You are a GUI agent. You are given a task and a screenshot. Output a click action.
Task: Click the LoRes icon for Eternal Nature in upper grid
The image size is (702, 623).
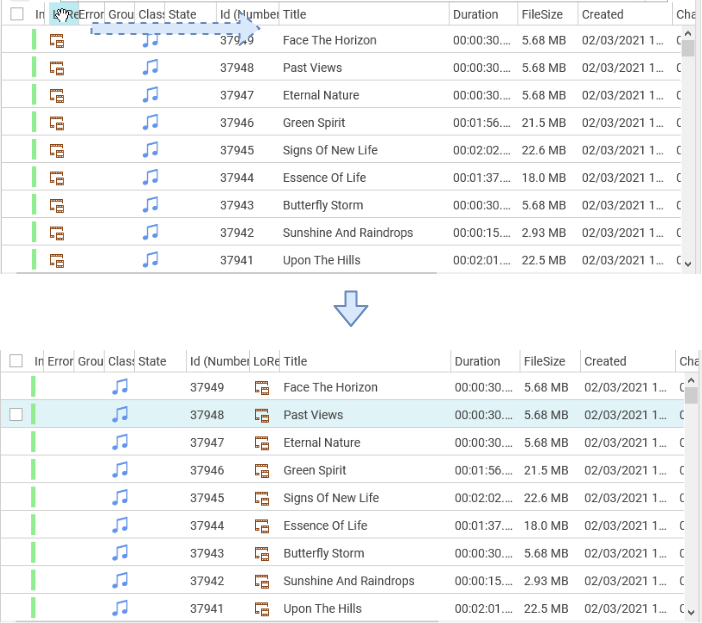click(x=57, y=96)
